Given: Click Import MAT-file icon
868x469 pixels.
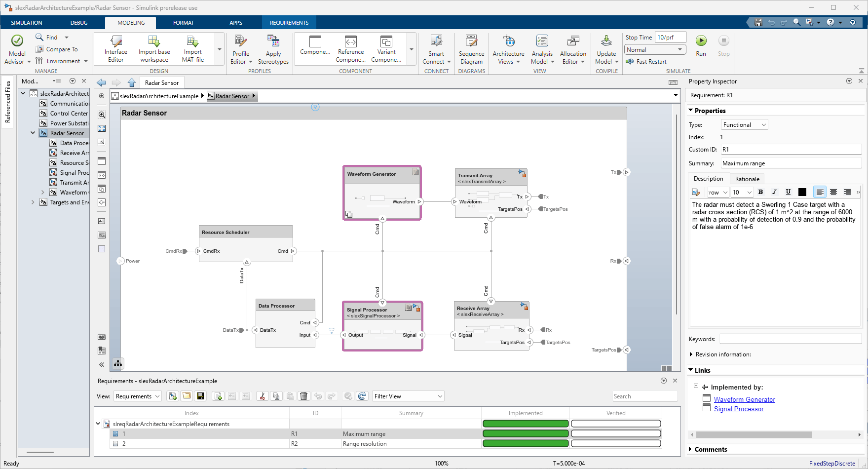Looking at the screenshot, I should 192,49.
